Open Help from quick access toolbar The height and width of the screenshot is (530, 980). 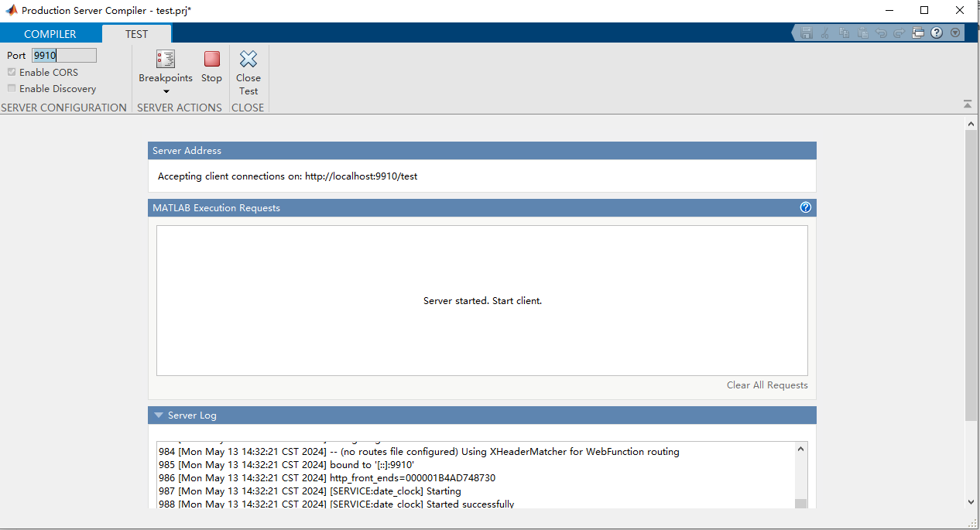[x=937, y=33]
